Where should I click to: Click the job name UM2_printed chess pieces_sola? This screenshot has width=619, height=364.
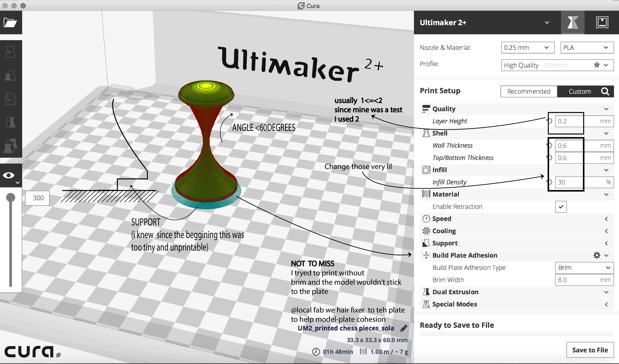tap(346, 328)
